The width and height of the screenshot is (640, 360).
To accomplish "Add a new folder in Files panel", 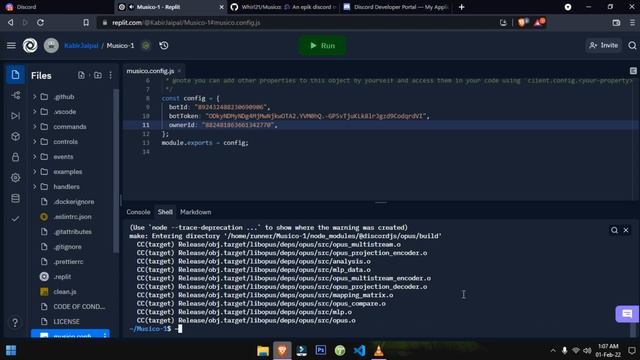I will pos(98,75).
